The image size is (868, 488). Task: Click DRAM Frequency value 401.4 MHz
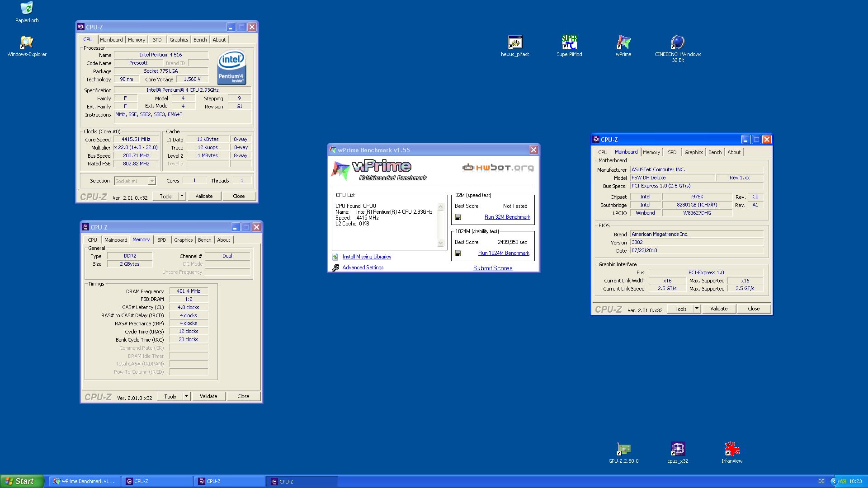click(189, 291)
